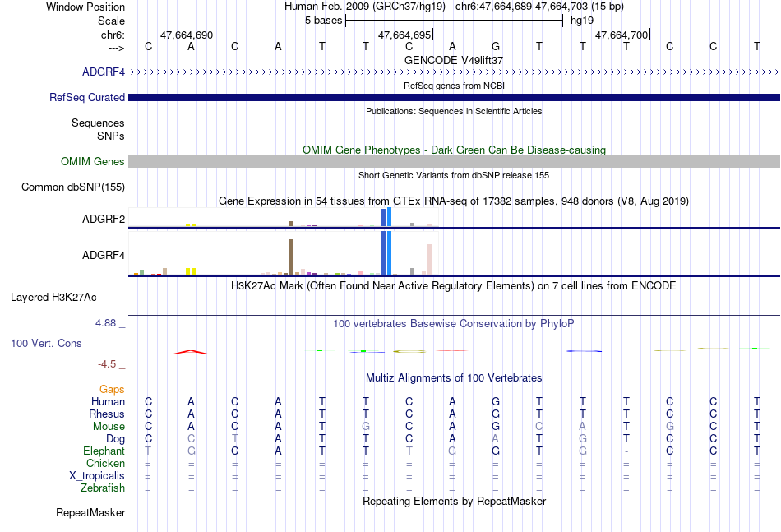Click the 4.88 PhyloP upper limit value

(x=105, y=323)
